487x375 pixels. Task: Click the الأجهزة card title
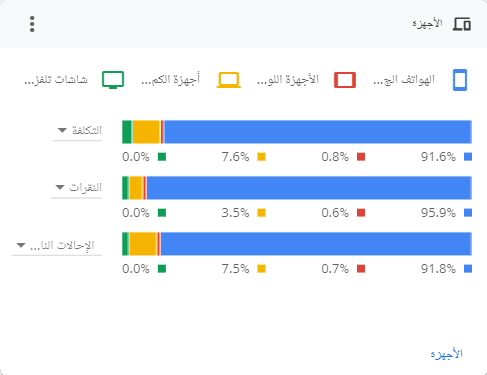(427, 24)
